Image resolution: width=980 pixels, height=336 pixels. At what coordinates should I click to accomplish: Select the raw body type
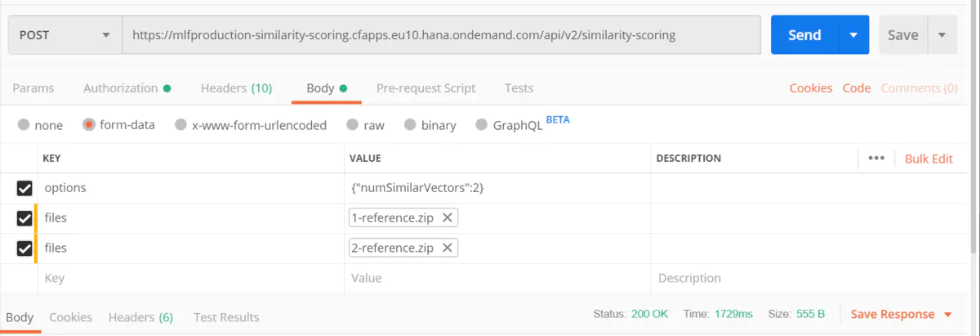click(352, 125)
